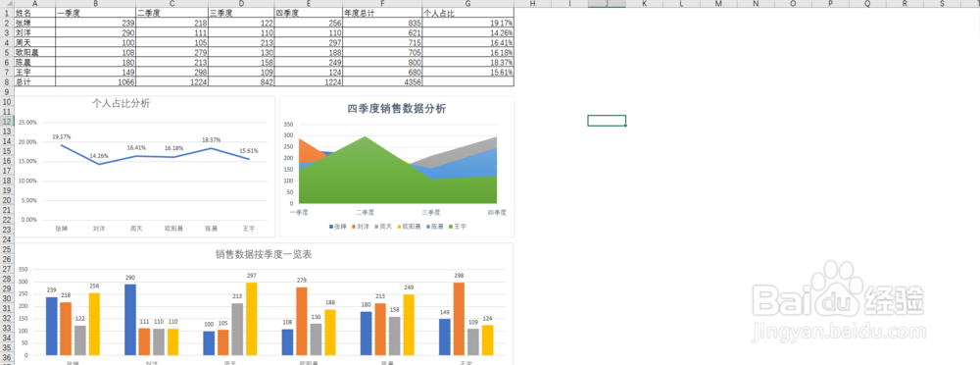Click the 一季度 table header cell
This screenshot has height=365, width=980.
click(x=95, y=12)
